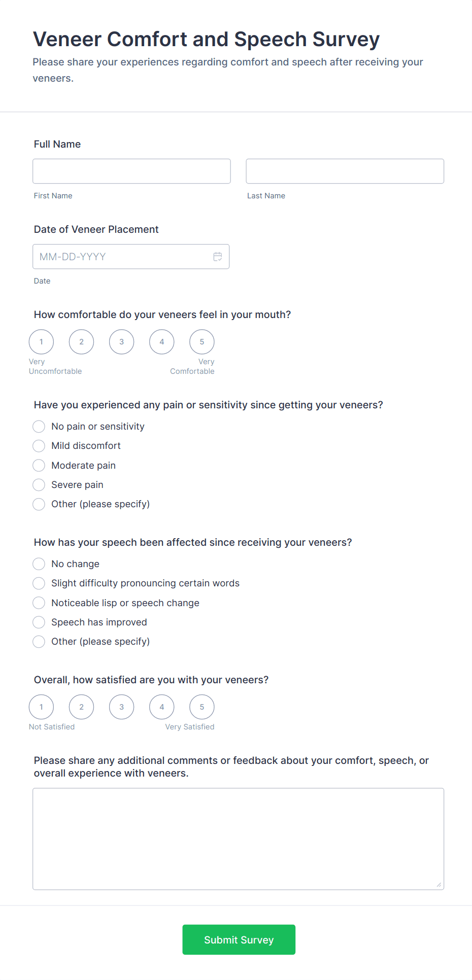Select "Noticeable lisp or speech change"

[39, 603]
